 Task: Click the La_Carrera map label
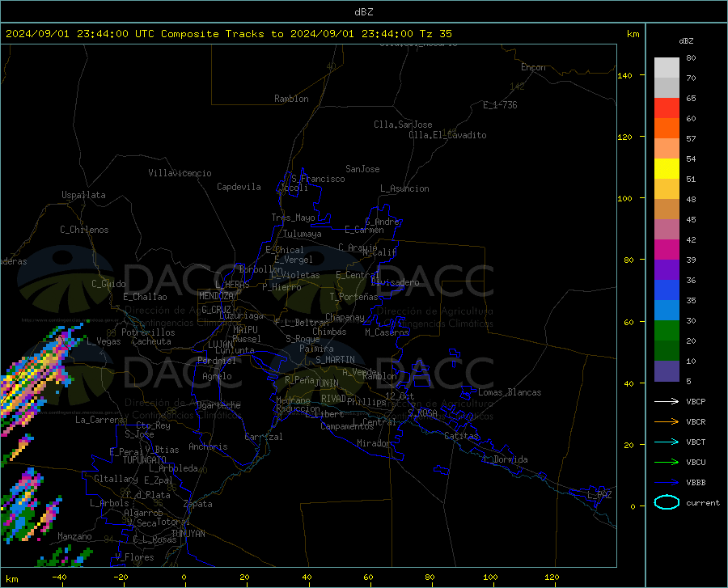[99, 420]
